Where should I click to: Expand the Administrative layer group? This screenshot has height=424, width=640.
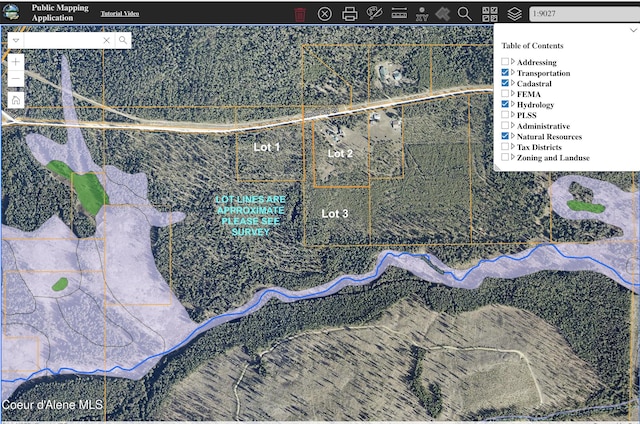(x=513, y=125)
